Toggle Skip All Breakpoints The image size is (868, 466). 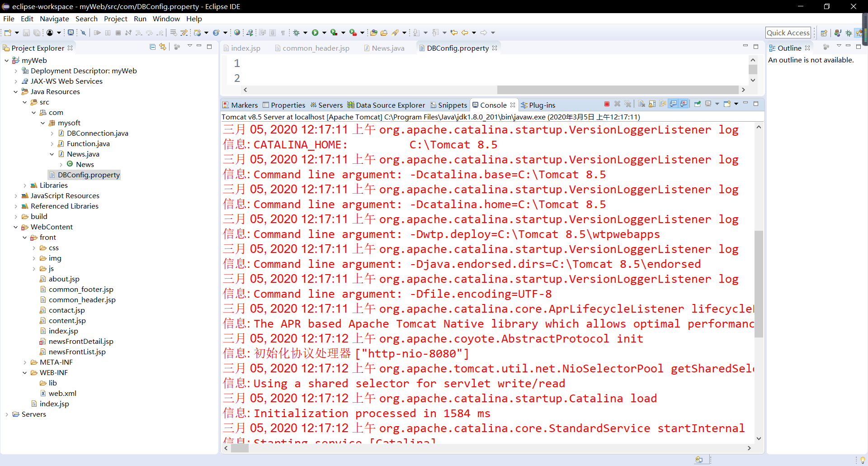(83, 33)
